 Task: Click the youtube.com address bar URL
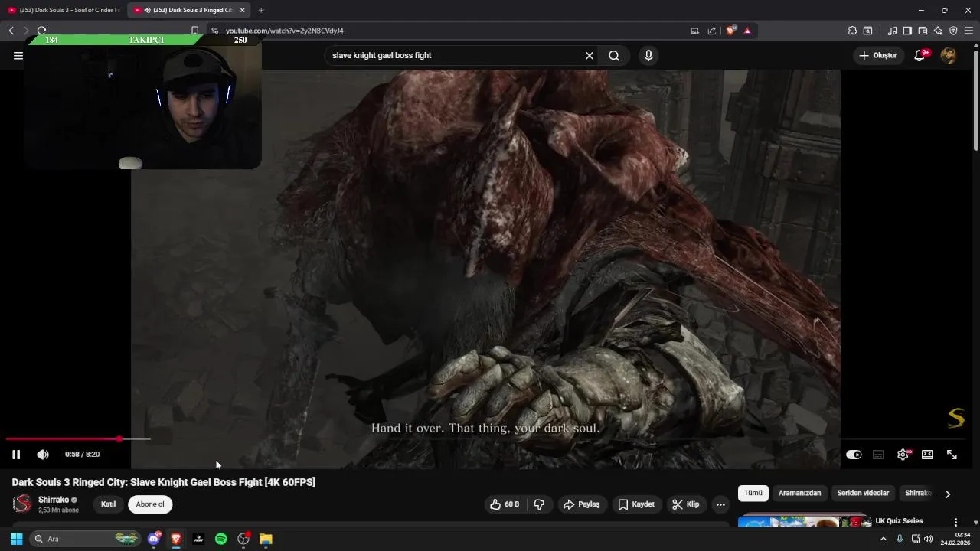point(285,31)
